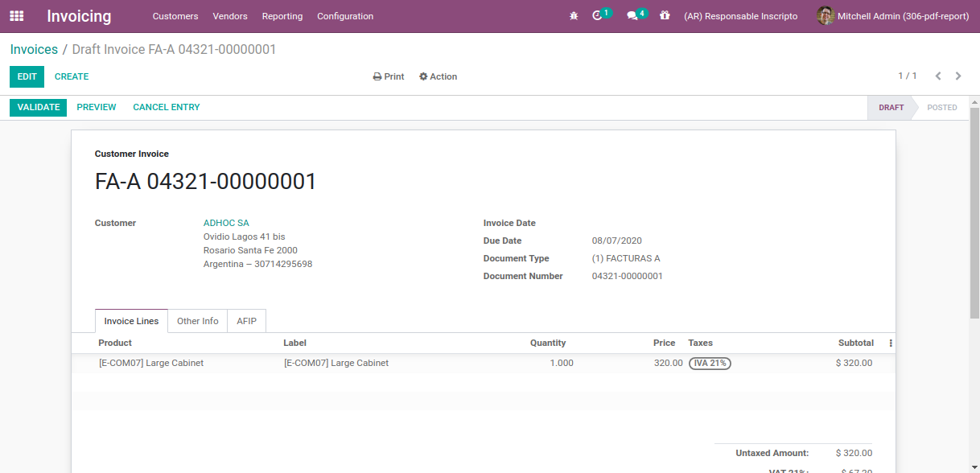The image size is (980, 473).
Task: Click the line subtotal cell $ 320.00
Action: (x=854, y=364)
